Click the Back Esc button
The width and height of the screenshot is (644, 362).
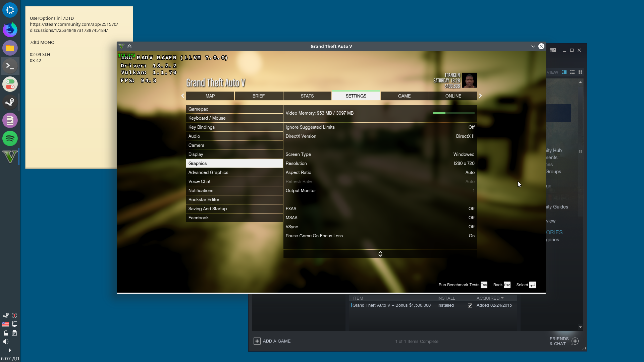point(501,285)
